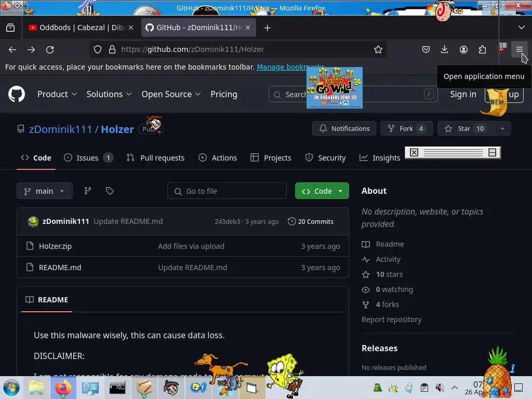The width and height of the screenshot is (532, 399).
Task: Close the GitHub zDominik111/Holzer tab
Action: pos(248,28)
